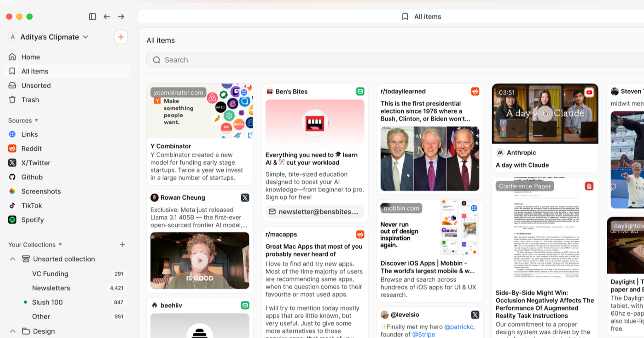Switch to the All items view

click(34, 71)
